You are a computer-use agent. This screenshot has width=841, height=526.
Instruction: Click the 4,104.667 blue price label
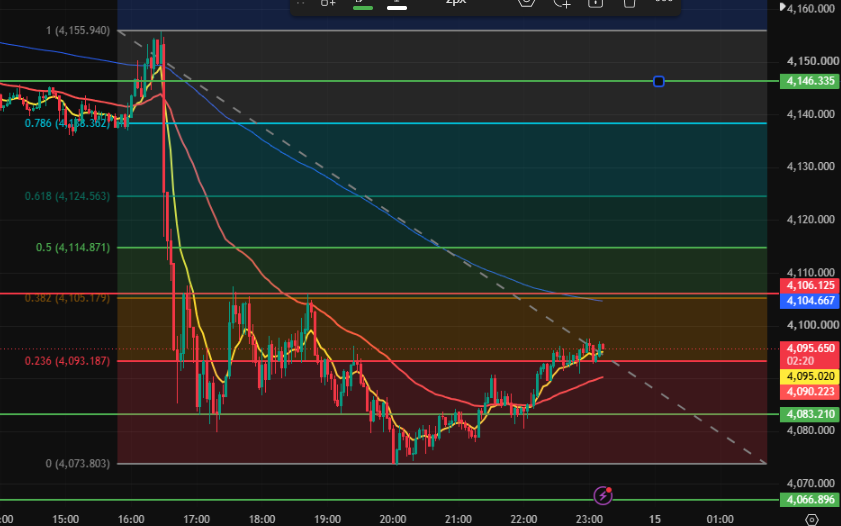click(x=810, y=300)
